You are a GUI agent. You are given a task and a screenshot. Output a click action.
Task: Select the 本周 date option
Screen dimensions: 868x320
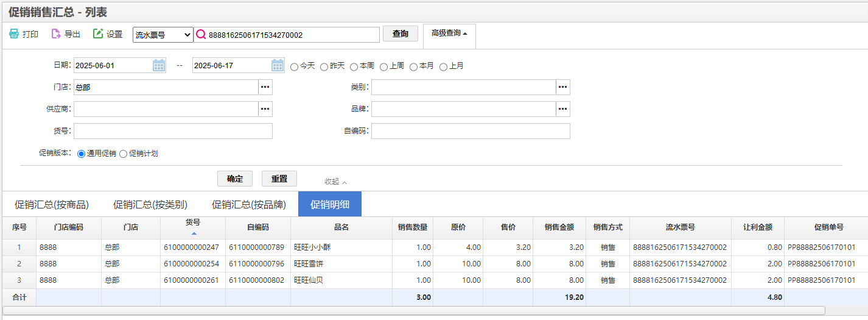354,66
